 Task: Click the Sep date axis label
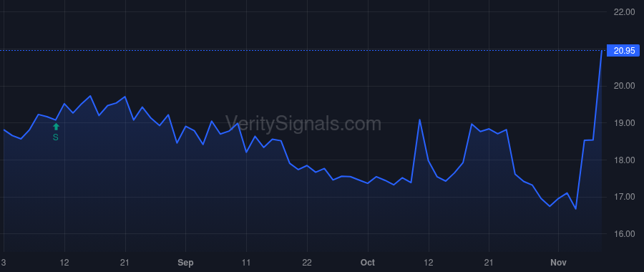tap(185, 263)
